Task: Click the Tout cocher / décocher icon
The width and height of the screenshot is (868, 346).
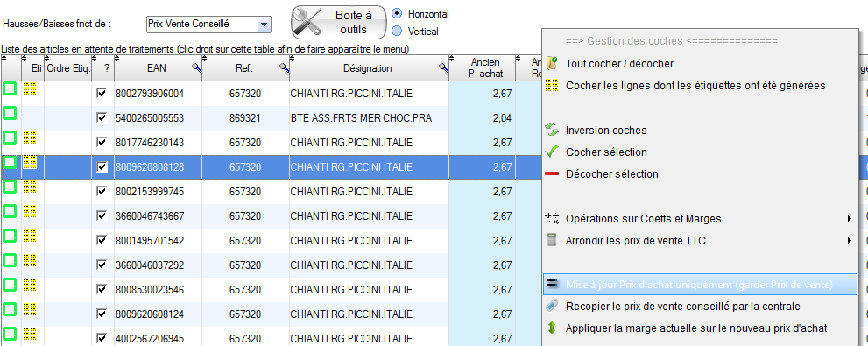Action: click(x=552, y=64)
